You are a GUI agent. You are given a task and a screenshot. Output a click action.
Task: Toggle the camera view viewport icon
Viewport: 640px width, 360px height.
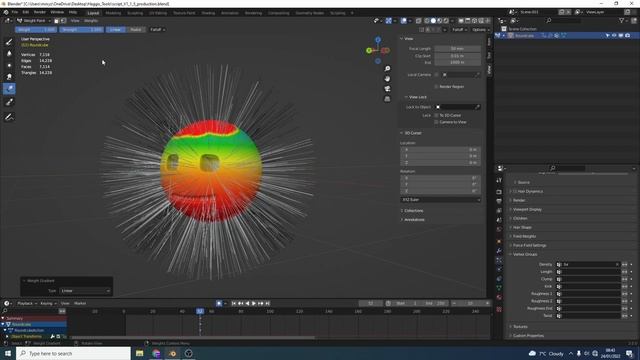[x=387, y=89]
